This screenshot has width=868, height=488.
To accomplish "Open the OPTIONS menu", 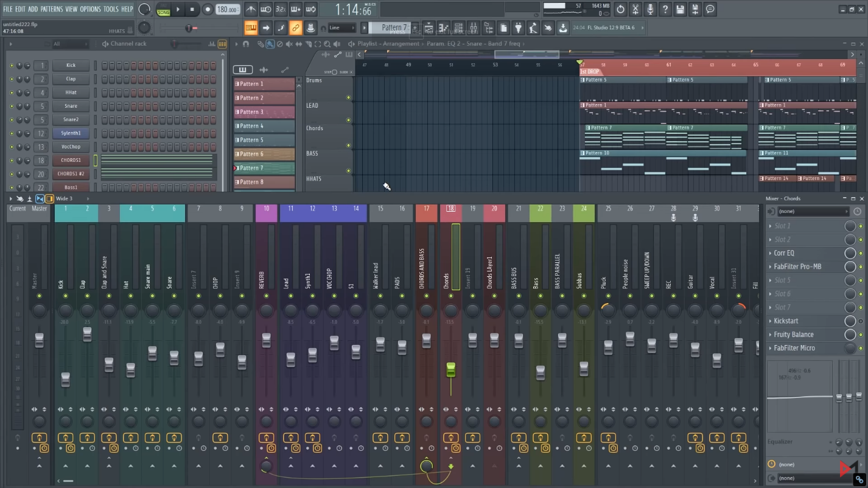I will click(x=90, y=9).
